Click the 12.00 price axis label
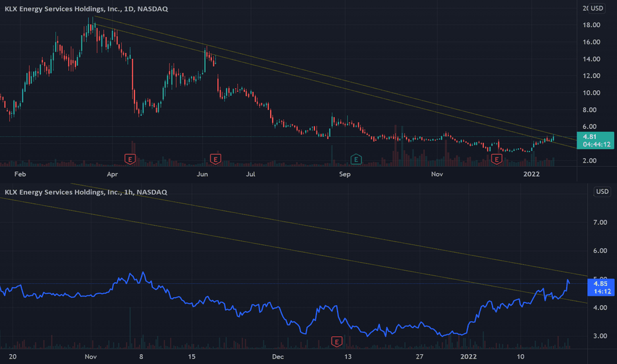 [x=591, y=75]
